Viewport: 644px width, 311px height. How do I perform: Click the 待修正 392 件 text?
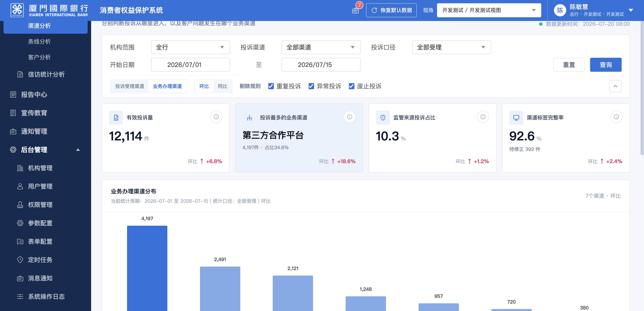coord(525,149)
